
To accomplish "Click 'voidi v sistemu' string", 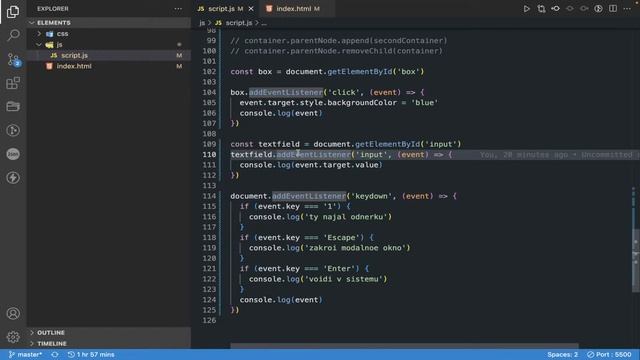I will coord(344,279).
